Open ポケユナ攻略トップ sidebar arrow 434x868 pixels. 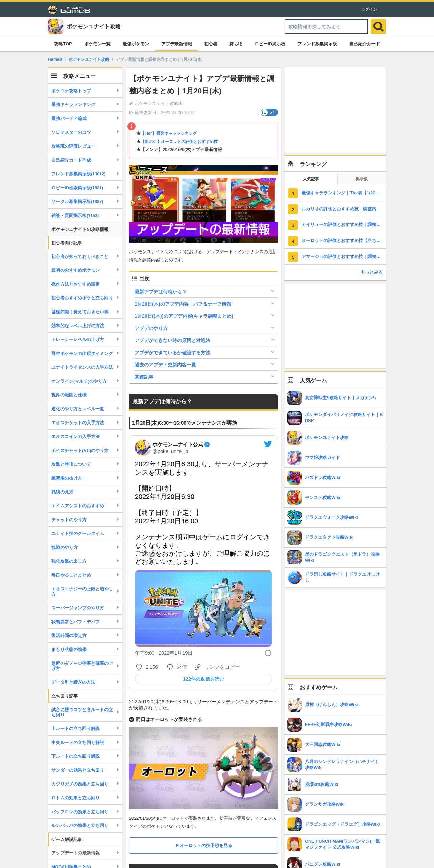pos(118,91)
